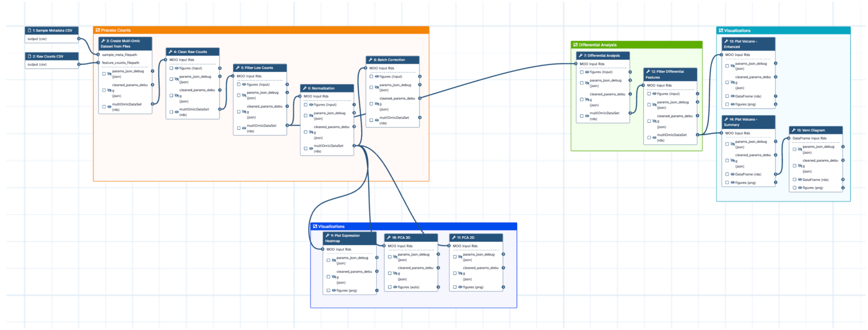Click the file icon on Raw Counts CSV node
868x330 pixels.
[x=29, y=56]
